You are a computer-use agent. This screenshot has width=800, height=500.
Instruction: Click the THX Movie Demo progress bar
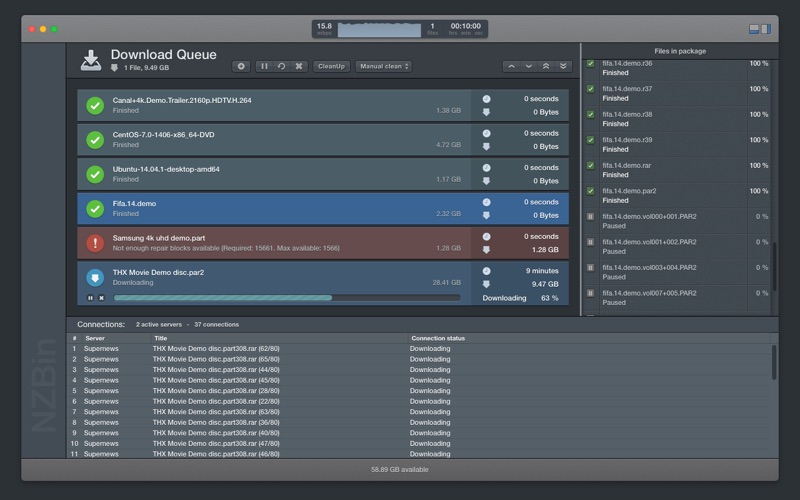point(286,297)
